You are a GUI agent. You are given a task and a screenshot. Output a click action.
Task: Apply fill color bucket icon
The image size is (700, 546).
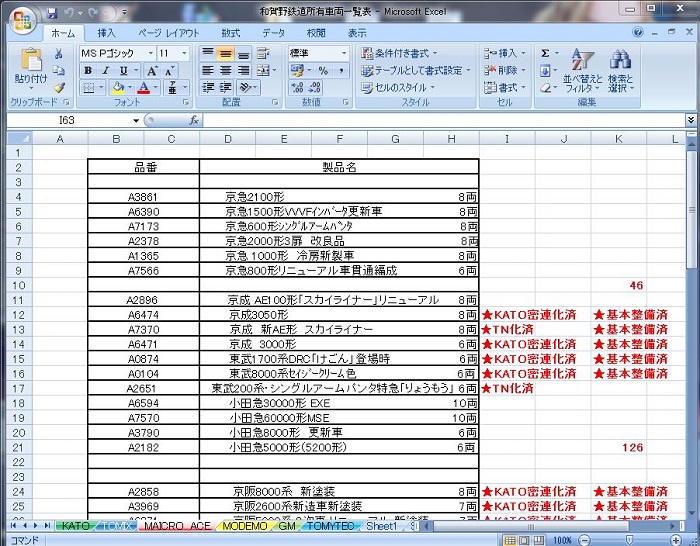coord(118,87)
